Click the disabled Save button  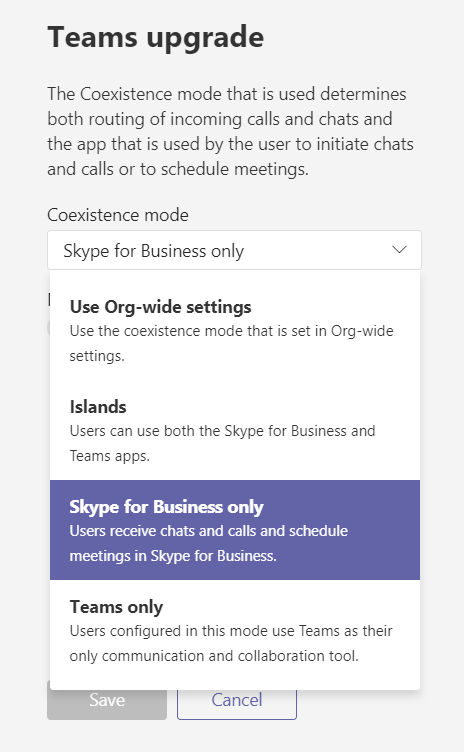[107, 700]
